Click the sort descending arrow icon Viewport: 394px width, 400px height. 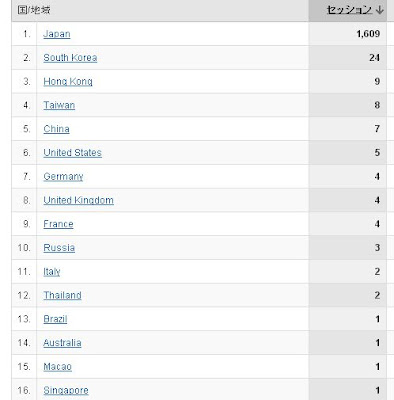tap(379, 10)
